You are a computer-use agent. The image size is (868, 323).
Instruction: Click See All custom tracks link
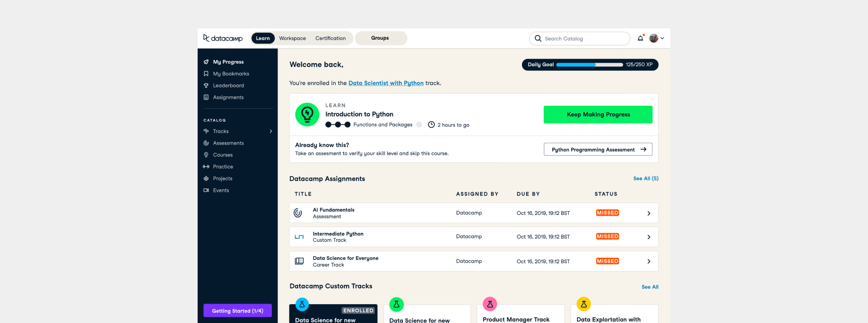coord(650,287)
